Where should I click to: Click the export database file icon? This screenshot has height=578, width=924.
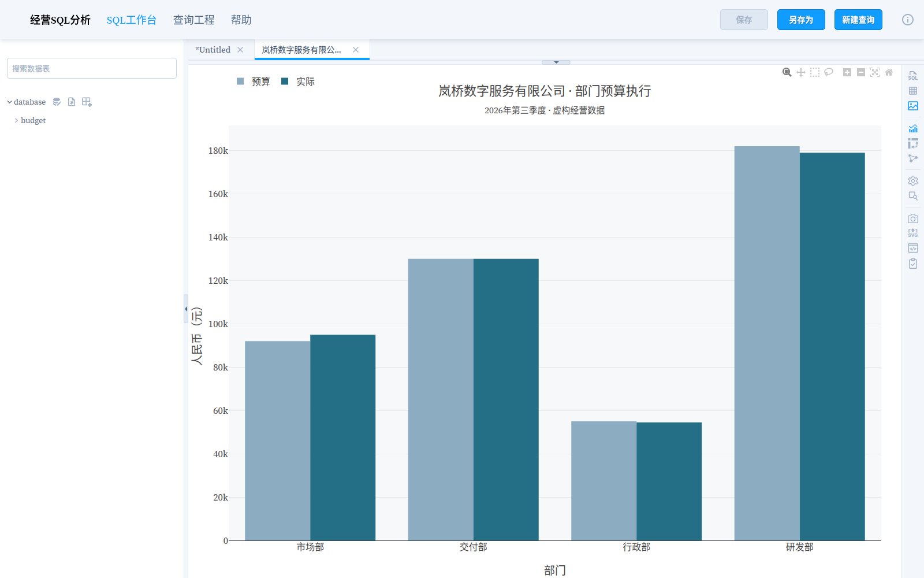pos(72,102)
